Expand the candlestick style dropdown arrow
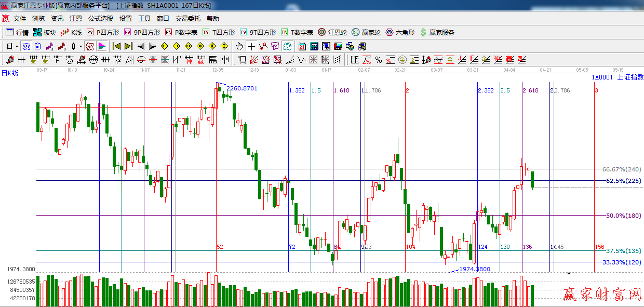Viewport: 644px width, 307px height. click(x=81, y=46)
